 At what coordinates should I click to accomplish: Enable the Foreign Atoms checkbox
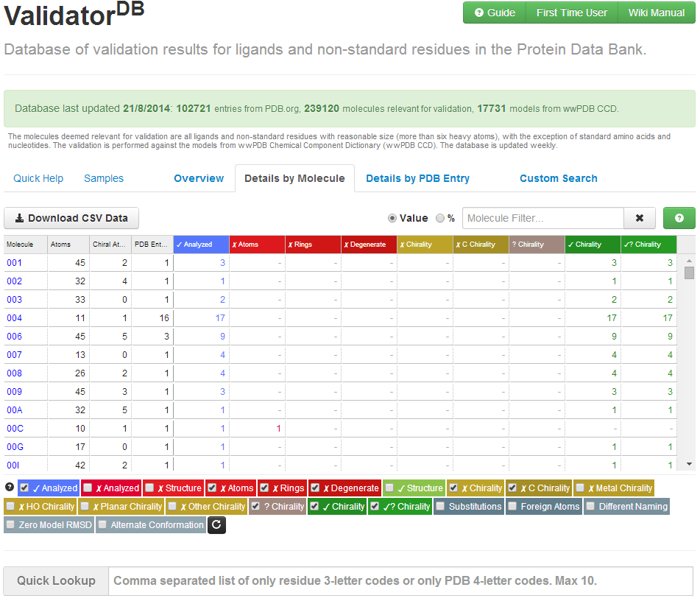pyautogui.click(x=512, y=506)
